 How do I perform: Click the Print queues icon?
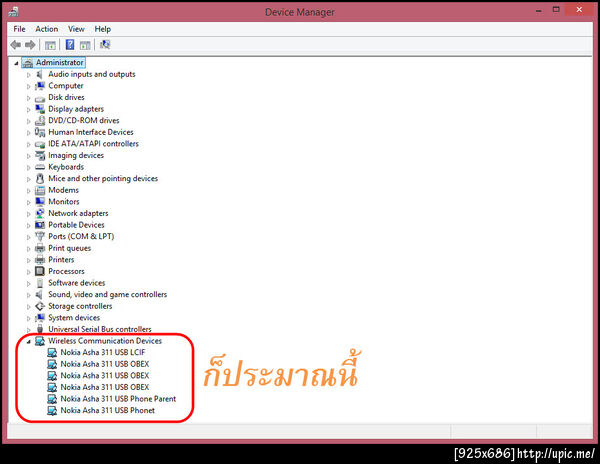tap(40, 248)
